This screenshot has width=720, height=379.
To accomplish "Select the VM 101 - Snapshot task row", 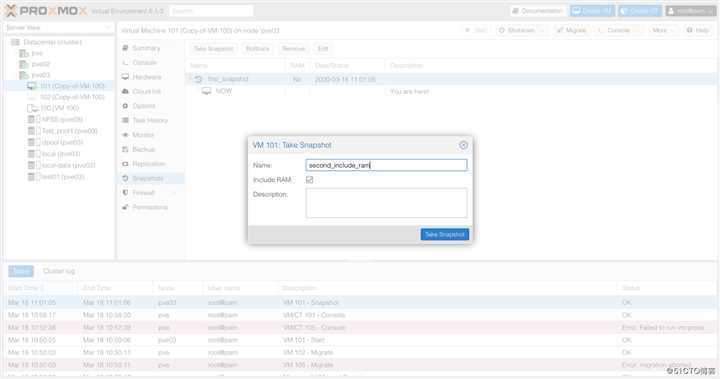I will pos(360,303).
